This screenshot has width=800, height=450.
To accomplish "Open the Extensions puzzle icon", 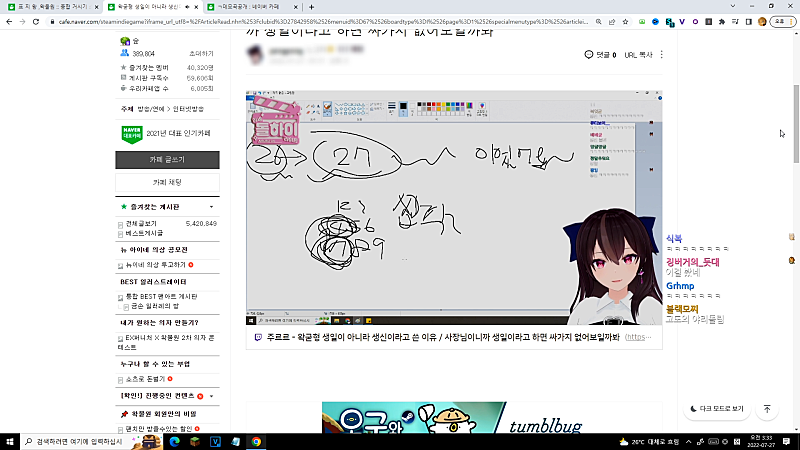I will (721, 21).
